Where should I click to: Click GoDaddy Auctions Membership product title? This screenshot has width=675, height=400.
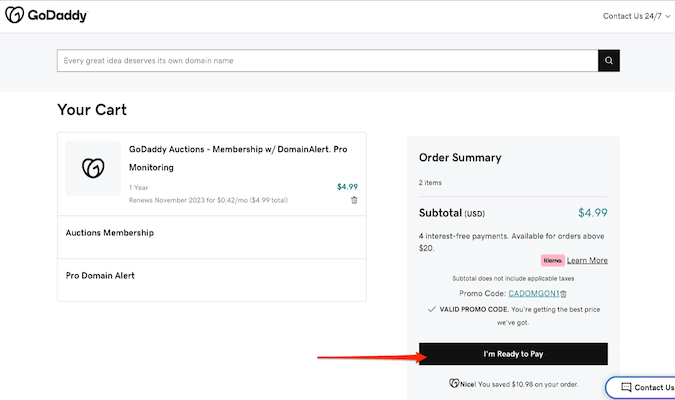pyautogui.click(x=238, y=158)
